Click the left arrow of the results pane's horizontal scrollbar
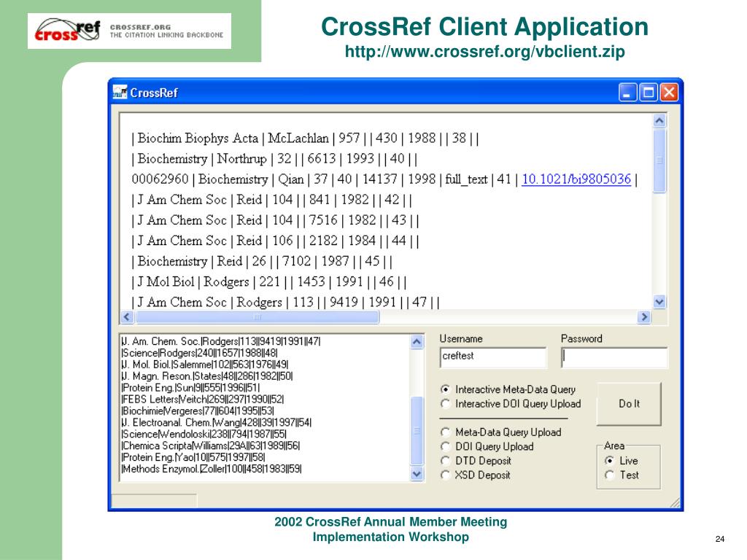The height and width of the screenshot is (560, 747). pos(127,316)
